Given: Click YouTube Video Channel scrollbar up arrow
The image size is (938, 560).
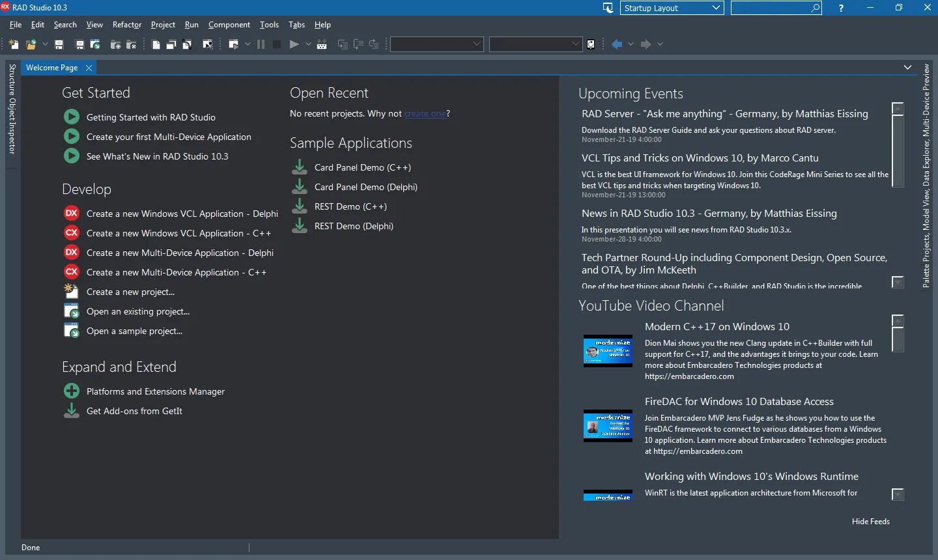Looking at the screenshot, I should point(898,321).
